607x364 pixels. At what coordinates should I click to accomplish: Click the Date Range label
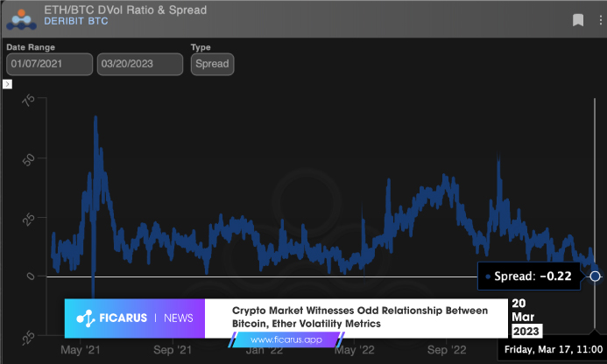click(x=31, y=47)
